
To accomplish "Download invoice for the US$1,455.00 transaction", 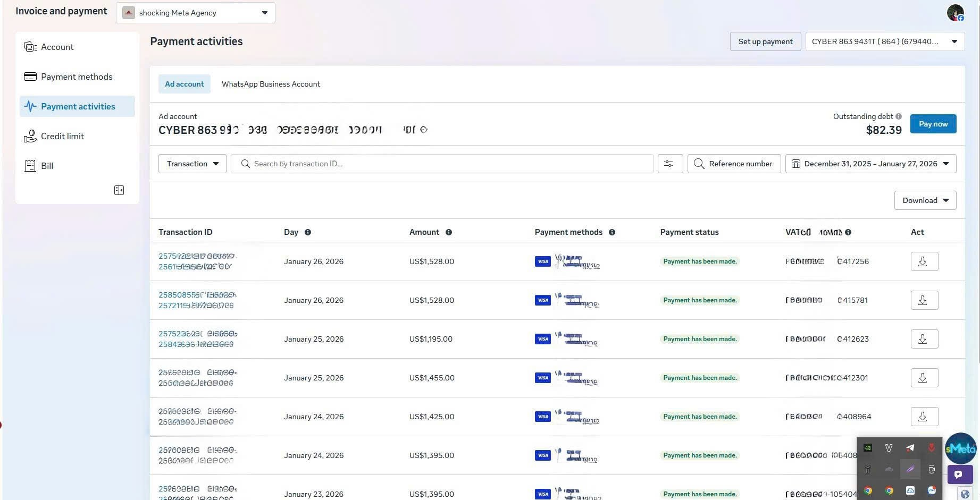I will click(924, 378).
